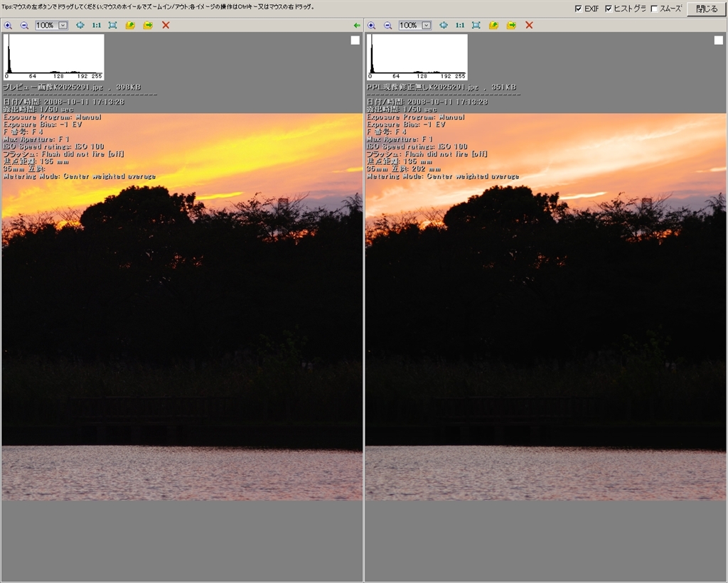Zoom out on the left image pane
Viewport: 728px width, 583px height.
point(24,26)
